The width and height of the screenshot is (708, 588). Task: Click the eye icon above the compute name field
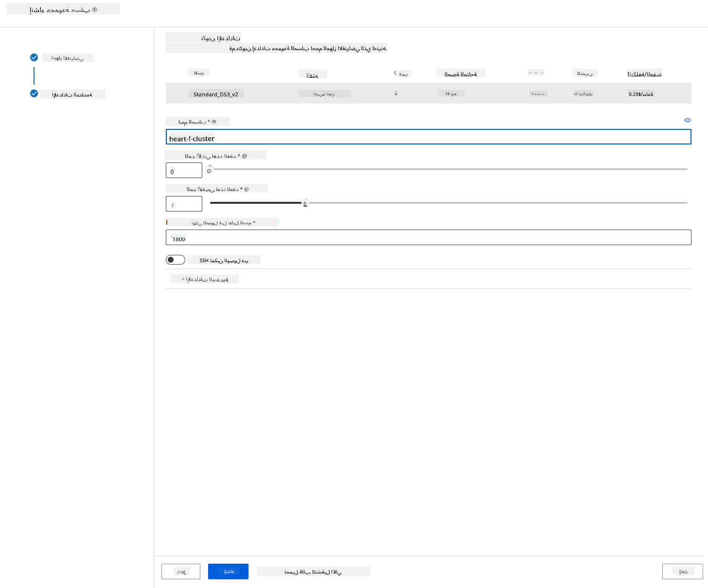click(x=687, y=120)
